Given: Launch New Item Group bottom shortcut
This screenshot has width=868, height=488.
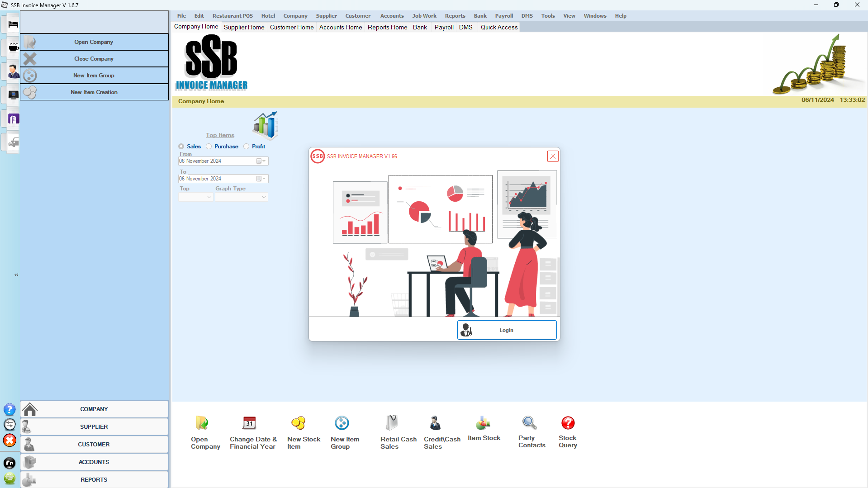Looking at the screenshot, I should point(342,423).
